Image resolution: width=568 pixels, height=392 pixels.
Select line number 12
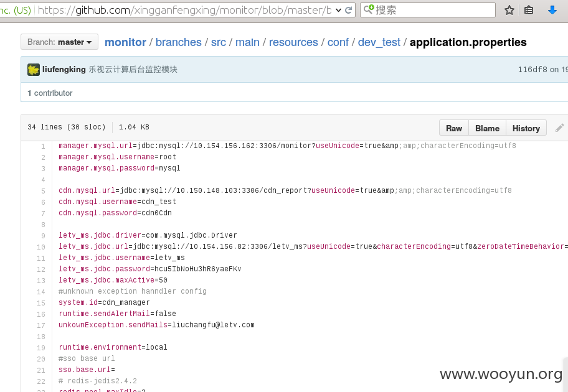(41, 269)
